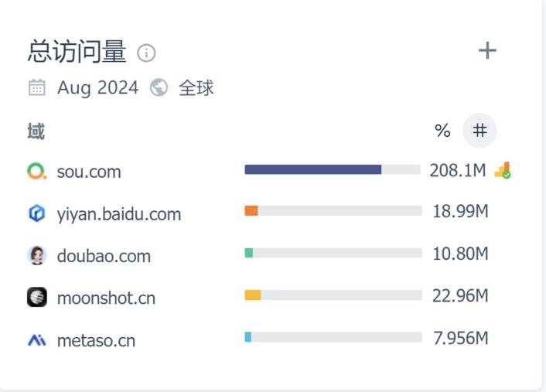Click the moonshot.cn yellow traffic bar

(253, 295)
